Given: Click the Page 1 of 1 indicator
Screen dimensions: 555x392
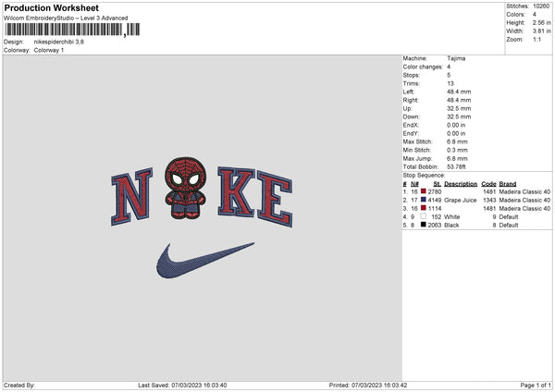Looking at the screenshot, I should pos(536,385).
